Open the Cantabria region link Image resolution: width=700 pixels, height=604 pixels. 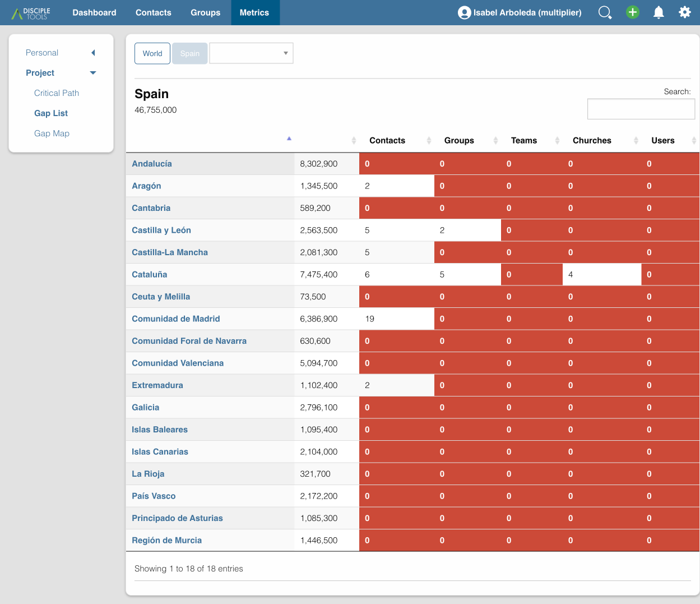(x=151, y=208)
